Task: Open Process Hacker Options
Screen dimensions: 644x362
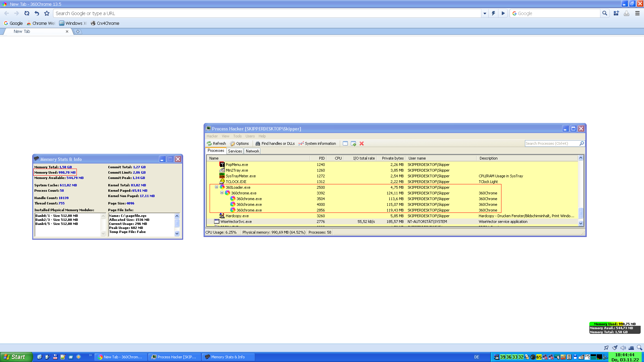Action: [239, 143]
